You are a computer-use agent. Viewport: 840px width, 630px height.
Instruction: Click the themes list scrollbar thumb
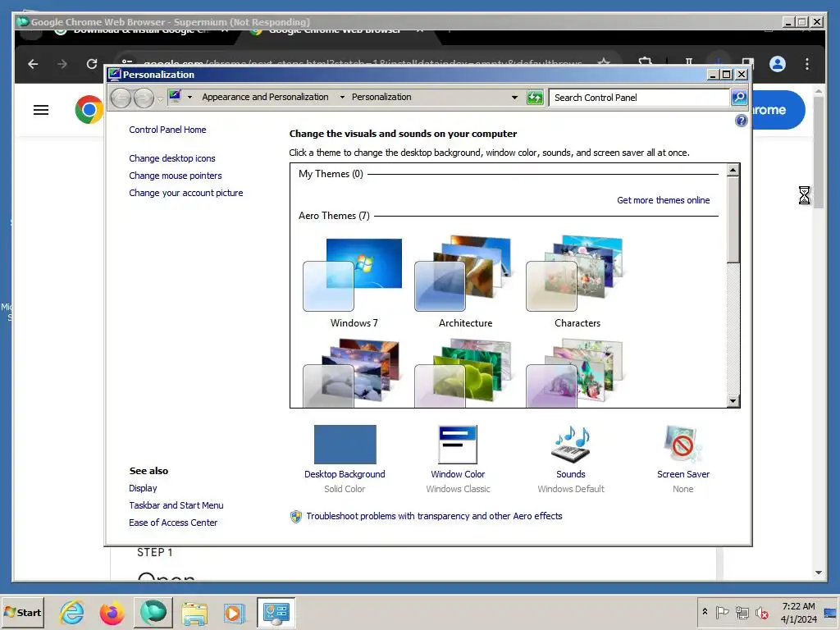[x=733, y=220]
